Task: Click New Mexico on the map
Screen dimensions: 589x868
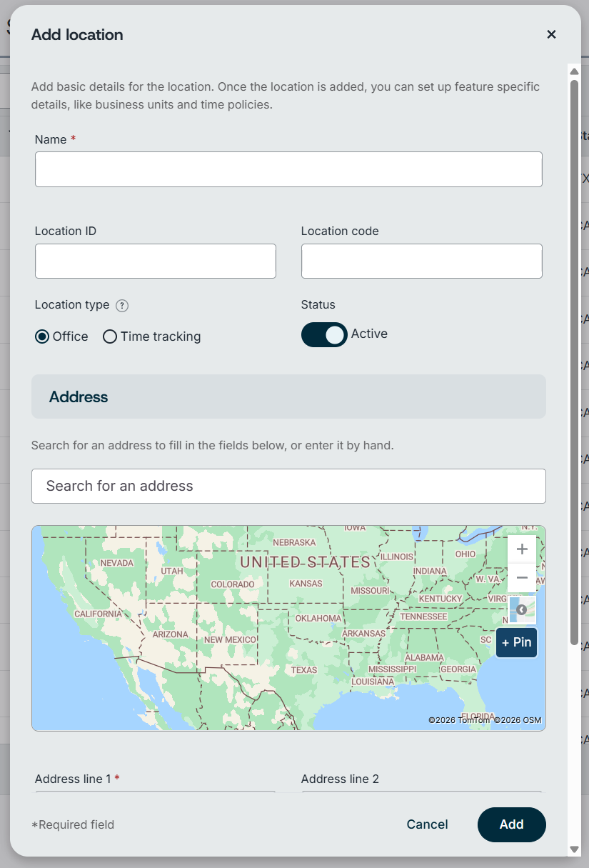Action: [x=230, y=639]
